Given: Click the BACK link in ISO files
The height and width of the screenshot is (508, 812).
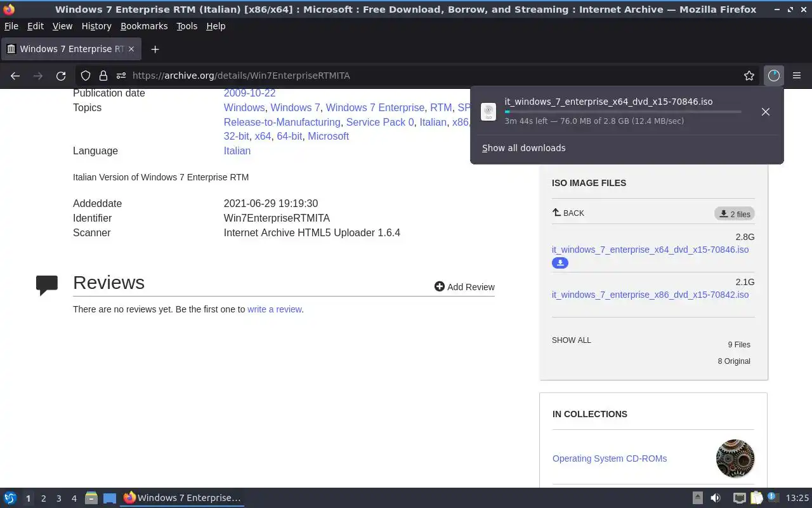Looking at the screenshot, I should point(568,213).
